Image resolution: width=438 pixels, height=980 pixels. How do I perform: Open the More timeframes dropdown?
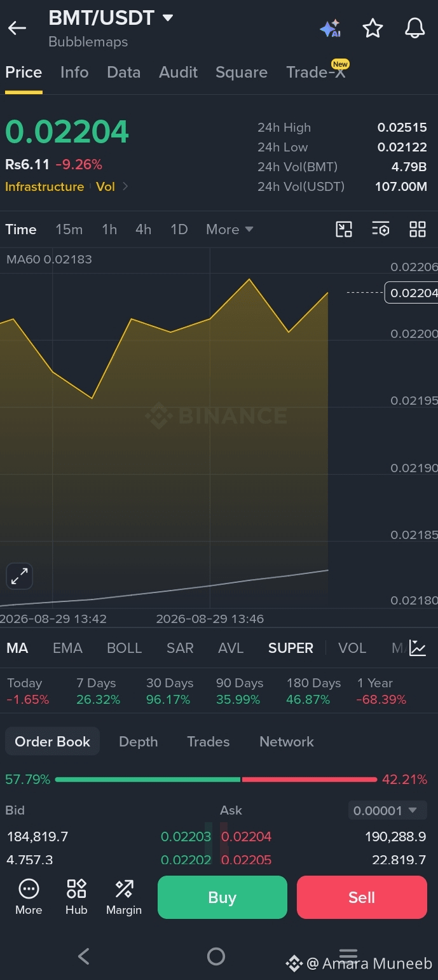[229, 230]
